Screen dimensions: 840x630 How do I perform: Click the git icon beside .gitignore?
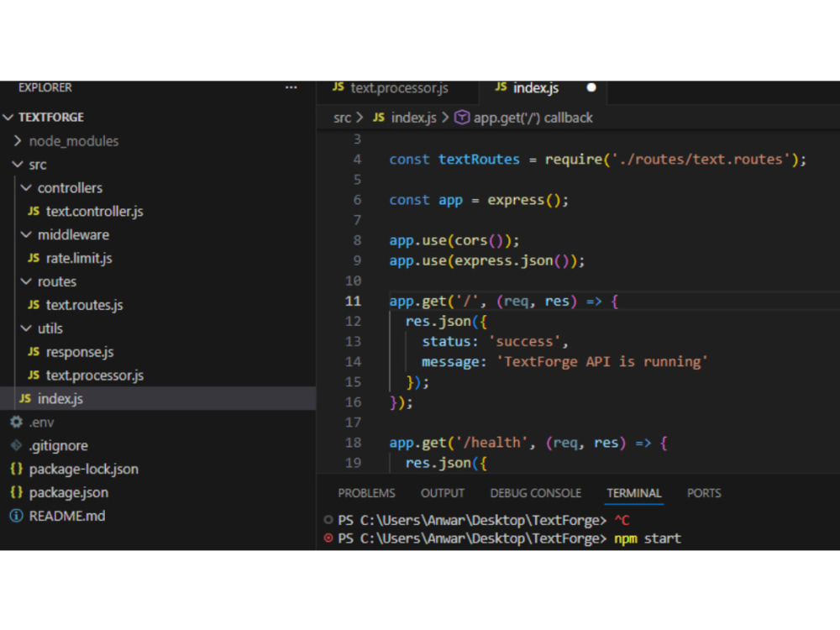[17, 445]
